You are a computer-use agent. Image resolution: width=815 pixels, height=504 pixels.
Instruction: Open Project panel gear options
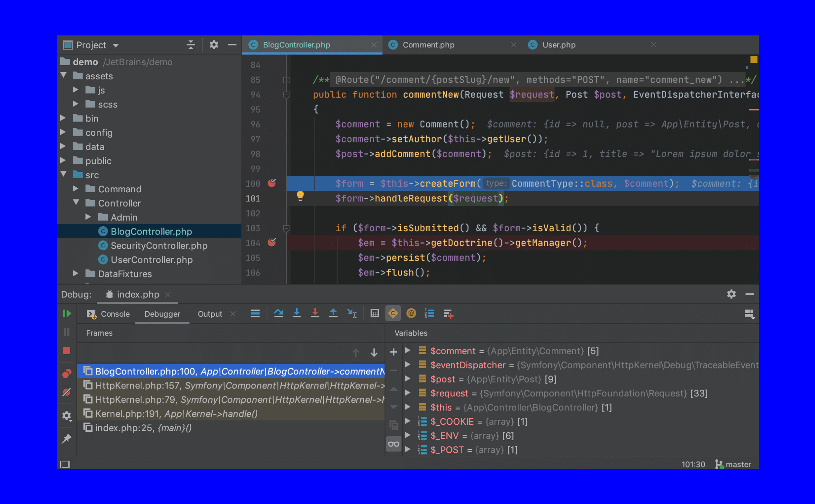click(214, 45)
